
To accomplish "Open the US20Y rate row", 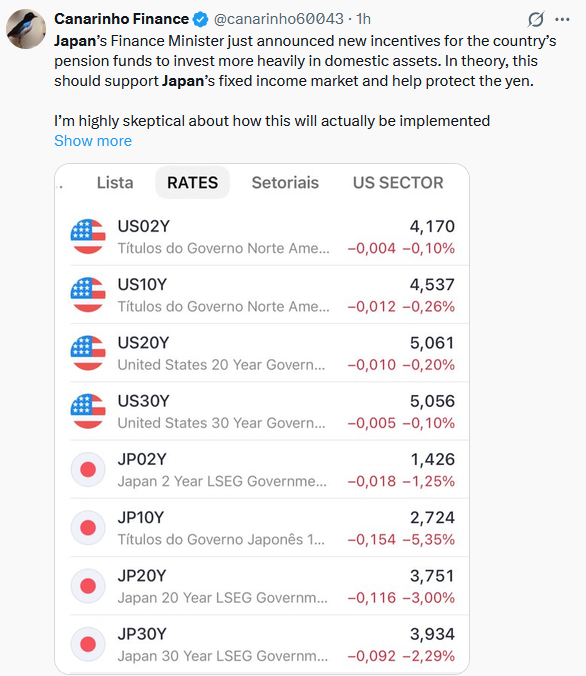I will coord(263,353).
